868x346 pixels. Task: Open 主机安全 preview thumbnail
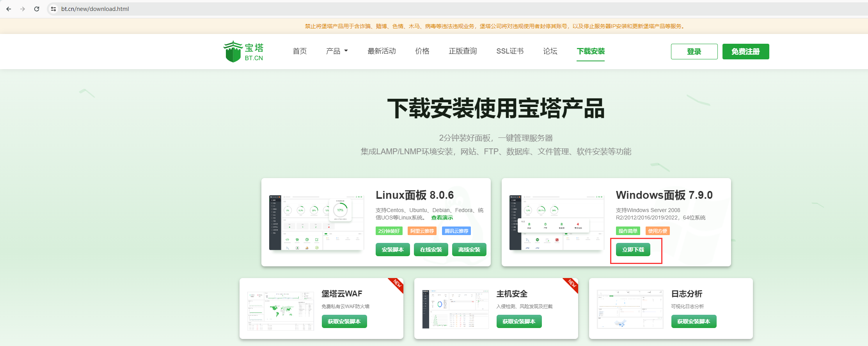455,309
